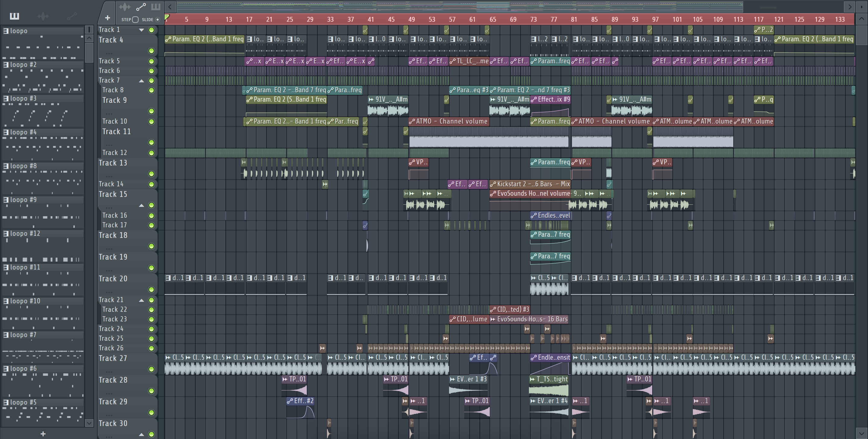Screen dimensions: 868x439
Task: Mute Track 9 with its green light
Action: click(152, 111)
